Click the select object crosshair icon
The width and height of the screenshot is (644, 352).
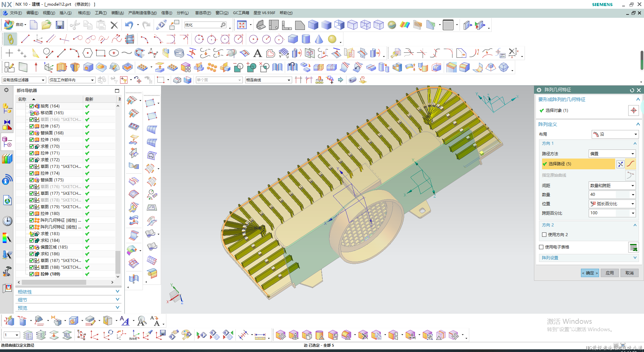[x=633, y=110]
